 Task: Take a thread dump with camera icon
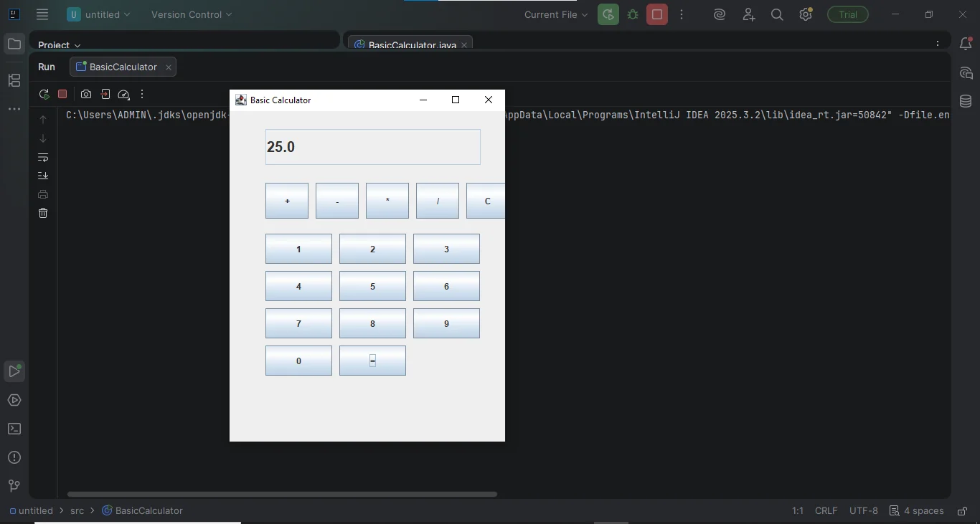tap(86, 94)
